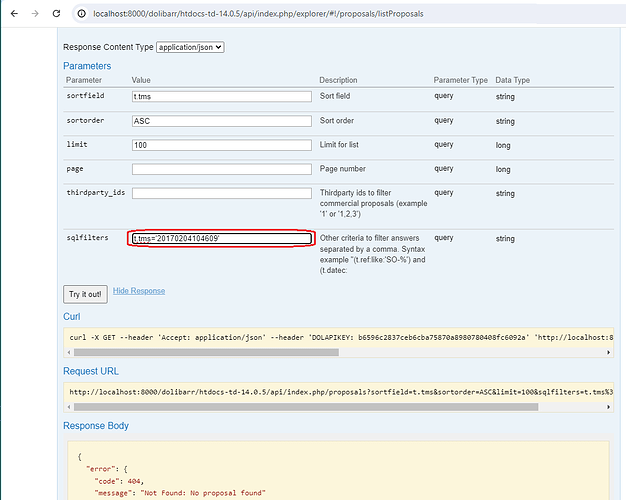Click the sqlfilters parameter name

[x=87, y=238]
